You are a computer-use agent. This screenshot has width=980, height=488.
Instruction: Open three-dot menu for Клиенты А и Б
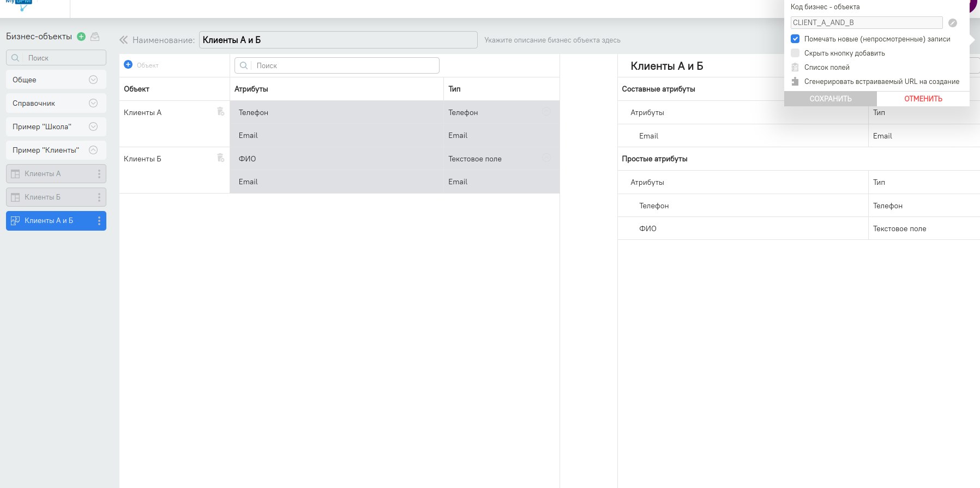99,221
